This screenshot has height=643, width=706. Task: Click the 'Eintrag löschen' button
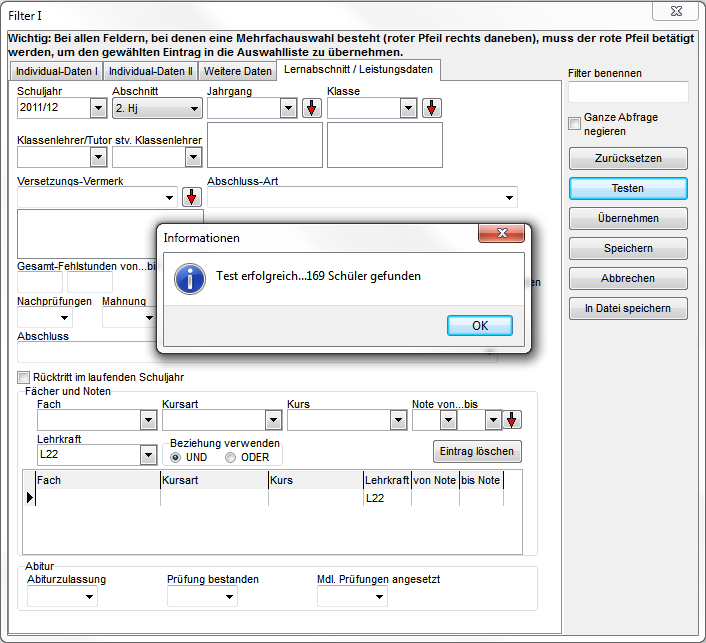[x=477, y=452]
